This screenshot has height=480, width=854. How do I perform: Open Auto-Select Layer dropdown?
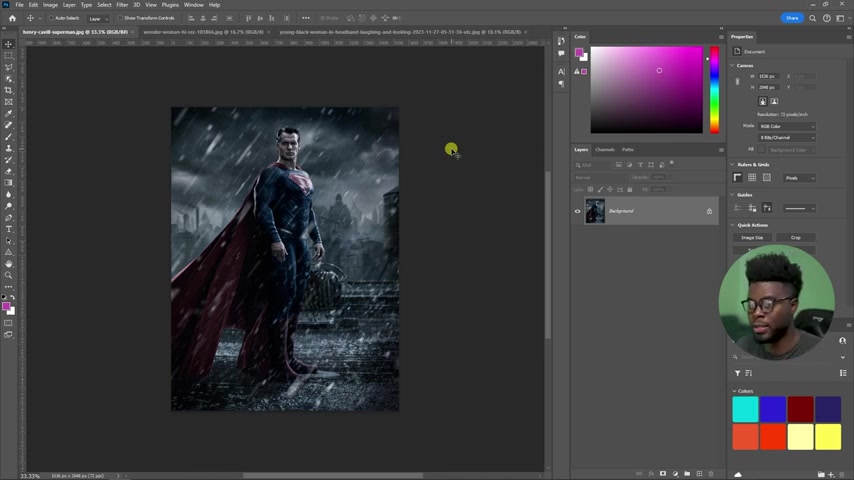point(99,19)
